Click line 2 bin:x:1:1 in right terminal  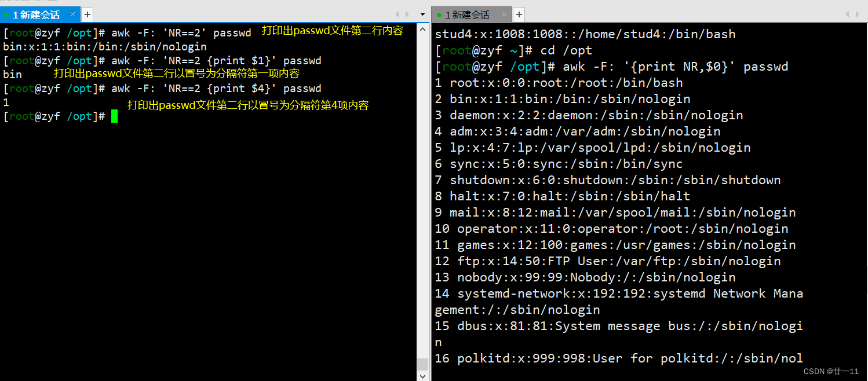pyautogui.click(x=563, y=99)
